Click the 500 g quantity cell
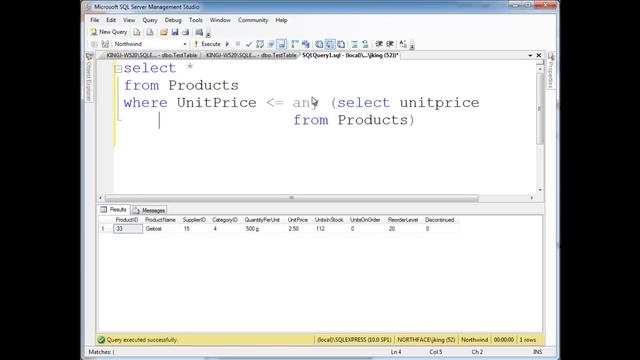The height and width of the screenshot is (360, 640). pos(263,229)
